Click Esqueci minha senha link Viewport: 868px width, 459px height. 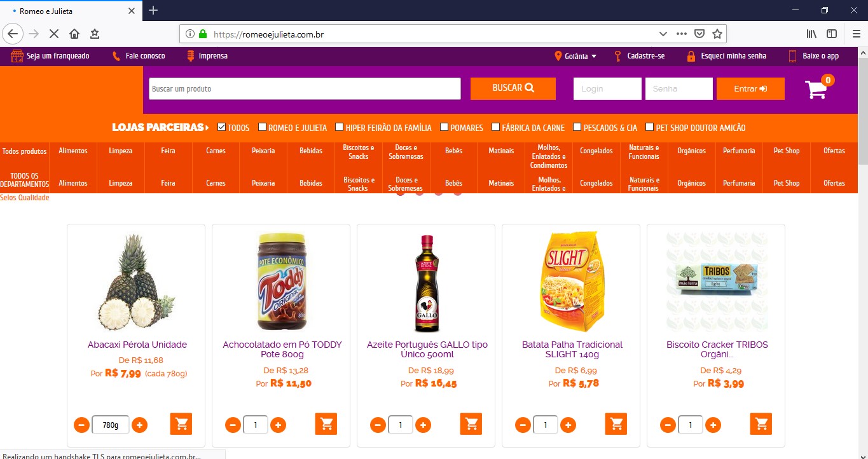point(726,56)
